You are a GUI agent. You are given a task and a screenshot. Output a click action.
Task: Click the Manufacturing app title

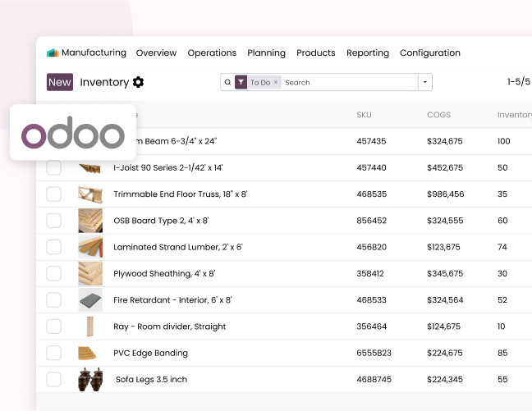click(94, 53)
